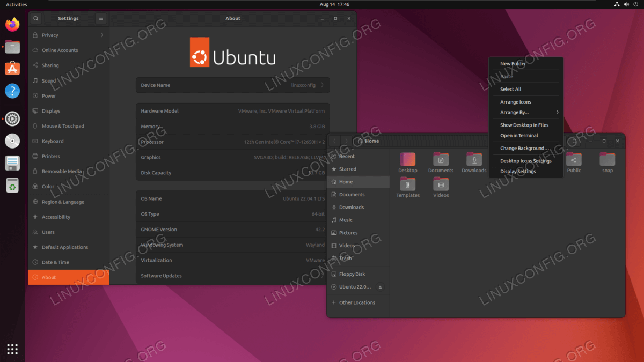Open the clock and calendar dropdown

click(x=333, y=4)
